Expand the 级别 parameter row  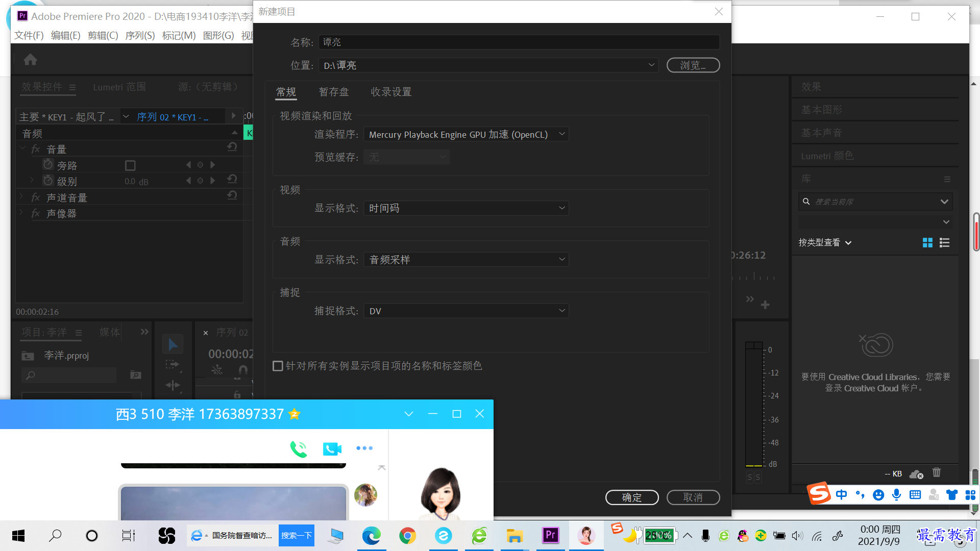click(32, 180)
